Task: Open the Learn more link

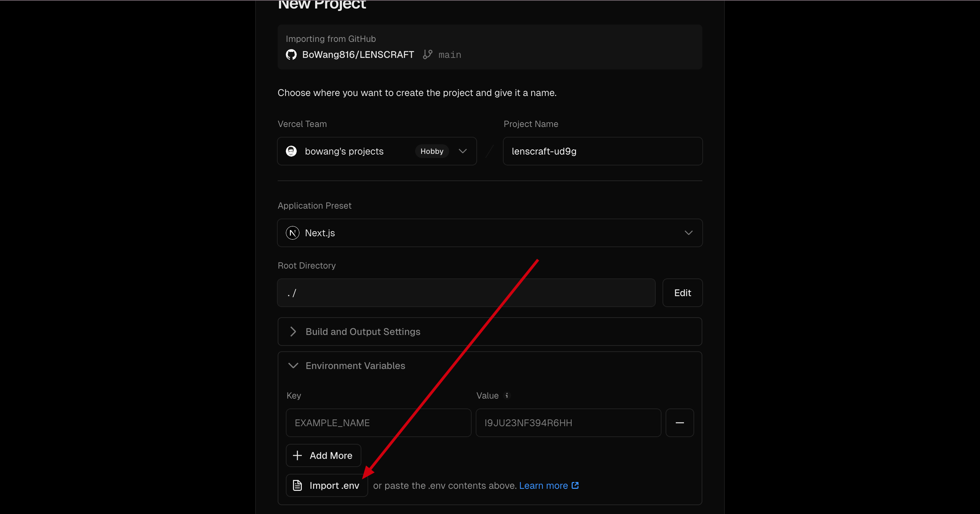Action: (x=543, y=485)
